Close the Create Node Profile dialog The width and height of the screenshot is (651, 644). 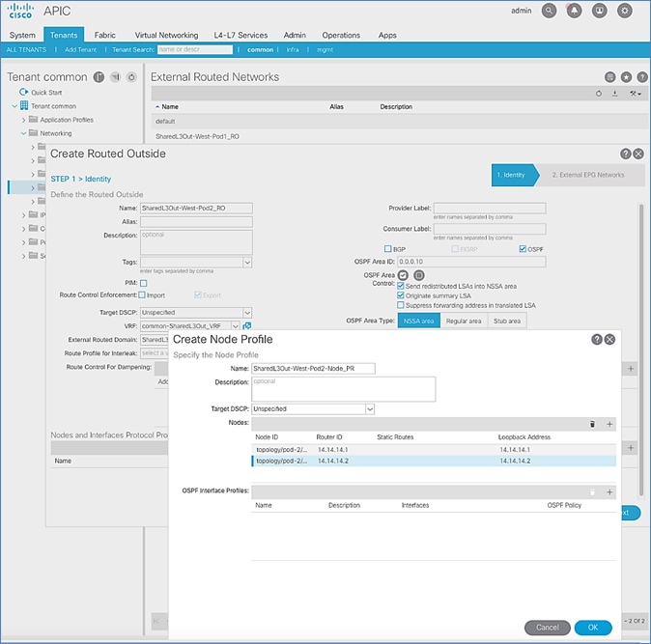pos(609,340)
